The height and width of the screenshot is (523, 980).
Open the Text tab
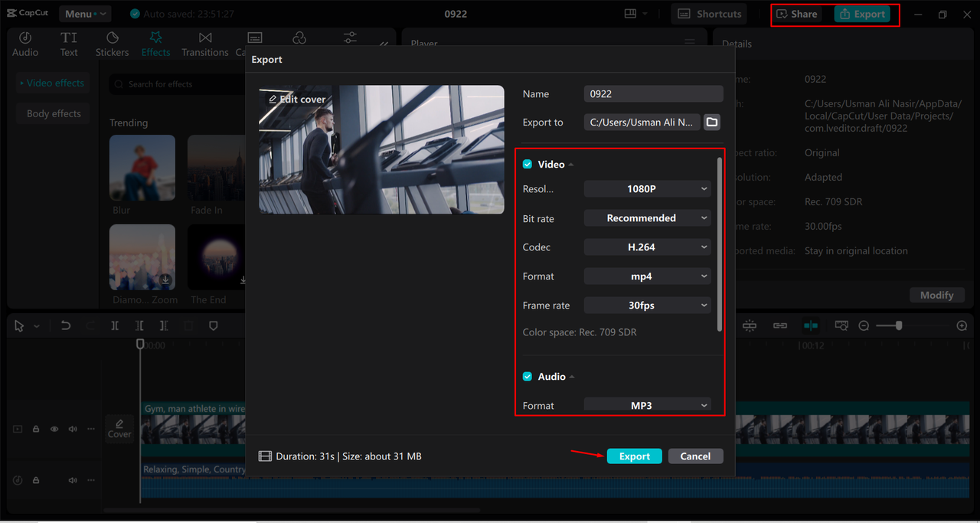pos(69,44)
